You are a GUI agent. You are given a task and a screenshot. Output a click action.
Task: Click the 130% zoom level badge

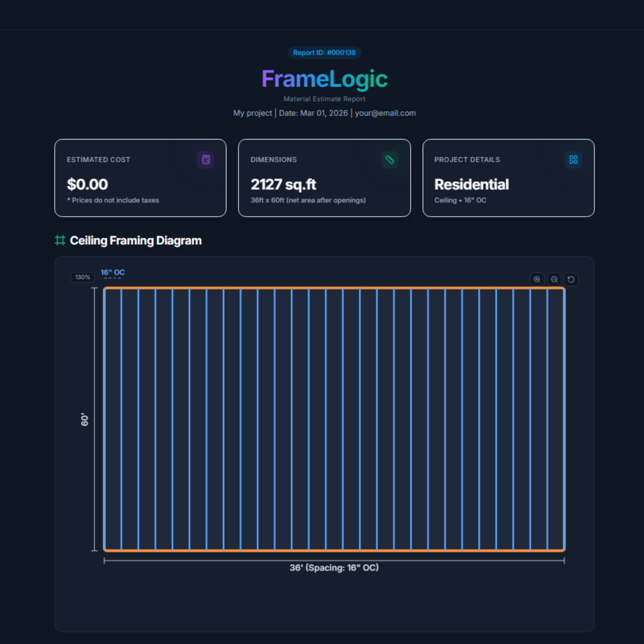[82, 277]
